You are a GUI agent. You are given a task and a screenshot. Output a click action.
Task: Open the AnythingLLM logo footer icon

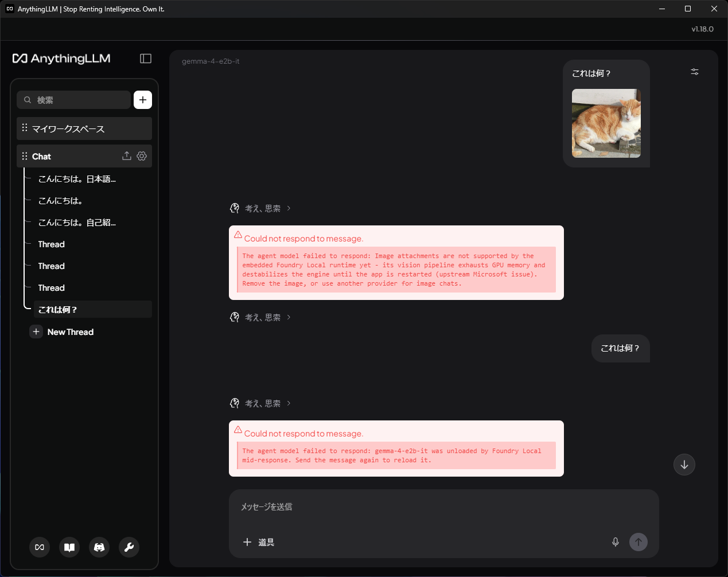coord(40,547)
